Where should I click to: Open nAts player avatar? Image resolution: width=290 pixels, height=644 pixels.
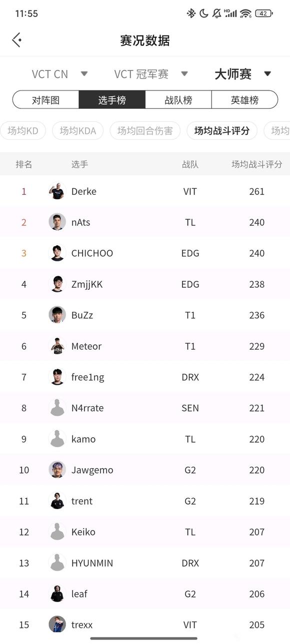tap(57, 222)
